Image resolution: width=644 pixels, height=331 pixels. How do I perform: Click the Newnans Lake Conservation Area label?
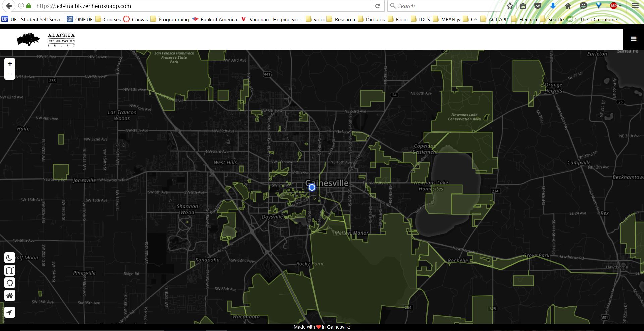[x=465, y=117]
